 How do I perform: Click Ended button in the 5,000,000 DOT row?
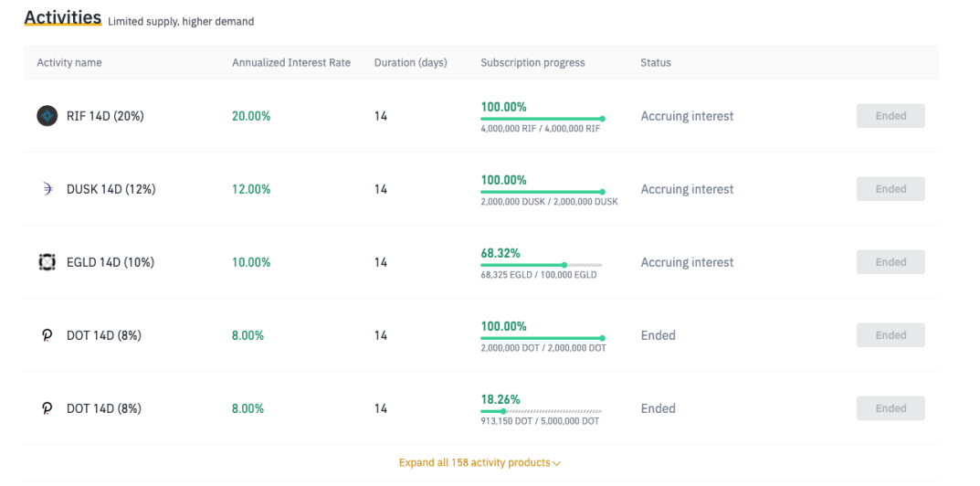coord(890,408)
